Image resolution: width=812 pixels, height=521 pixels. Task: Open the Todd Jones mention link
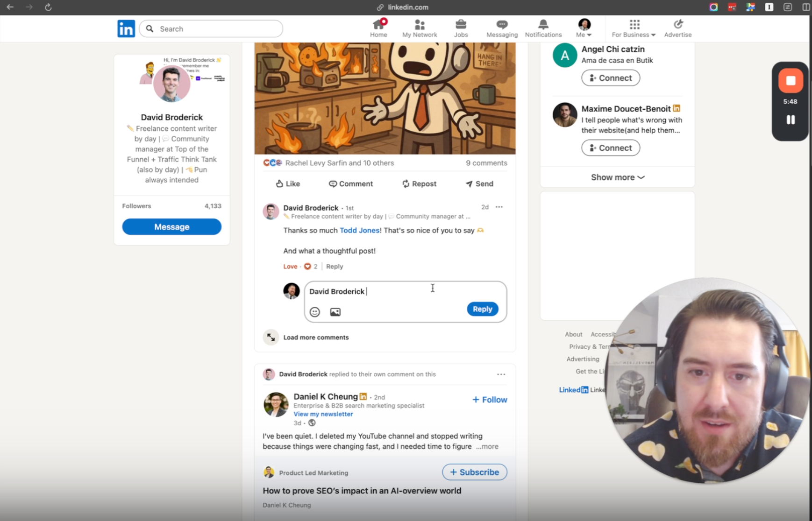[x=359, y=230]
